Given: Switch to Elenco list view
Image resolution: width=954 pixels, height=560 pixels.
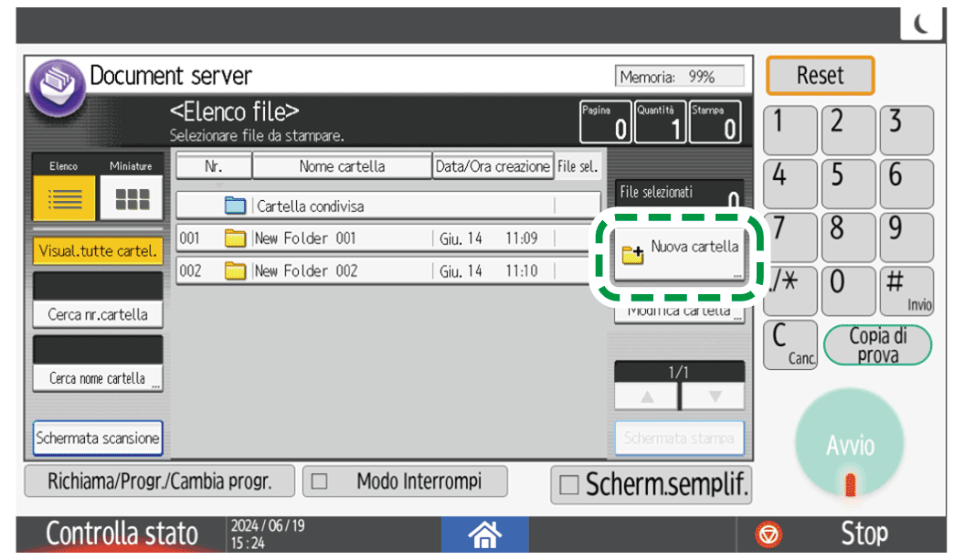Looking at the screenshot, I should [64, 197].
